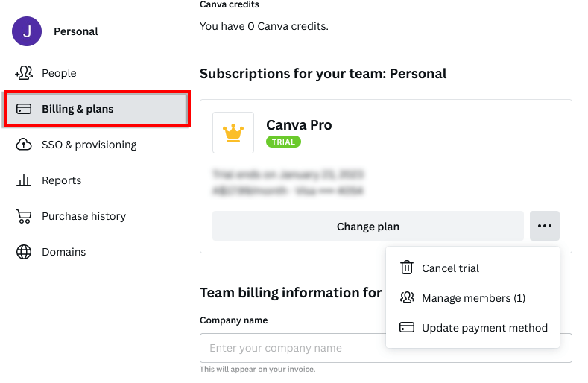Focus the Company name input field
The height and width of the screenshot is (383, 588).
pyautogui.click(x=292, y=348)
